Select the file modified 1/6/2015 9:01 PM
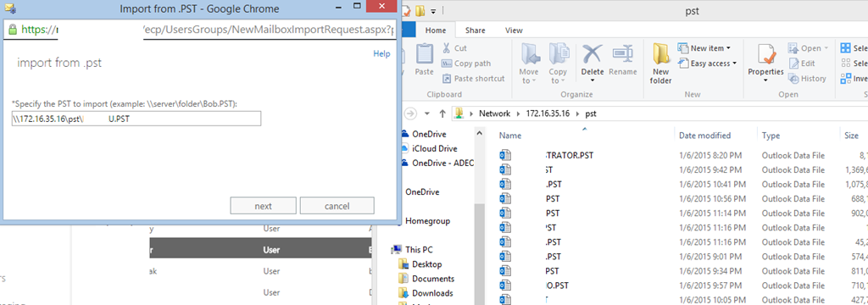The width and height of the screenshot is (868, 305). (682, 257)
